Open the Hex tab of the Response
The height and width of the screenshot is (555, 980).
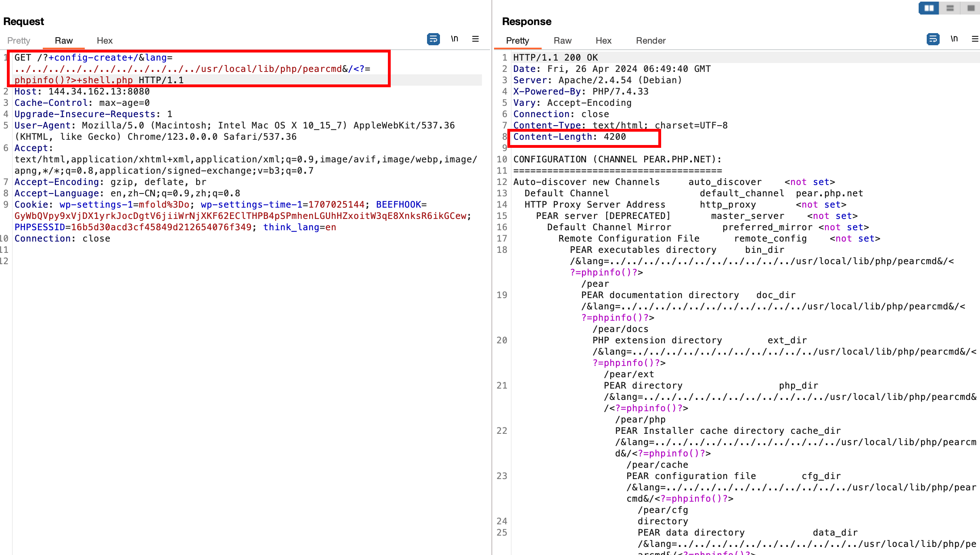[603, 40]
